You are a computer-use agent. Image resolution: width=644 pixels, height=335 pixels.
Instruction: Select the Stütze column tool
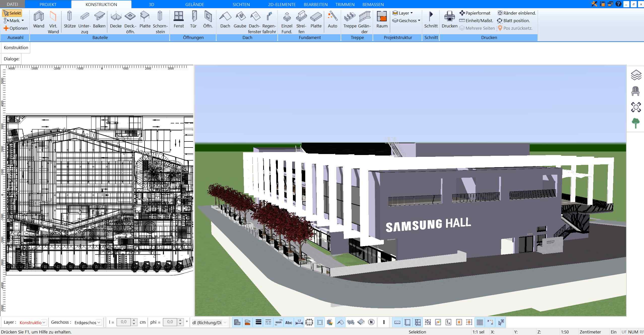70,20
